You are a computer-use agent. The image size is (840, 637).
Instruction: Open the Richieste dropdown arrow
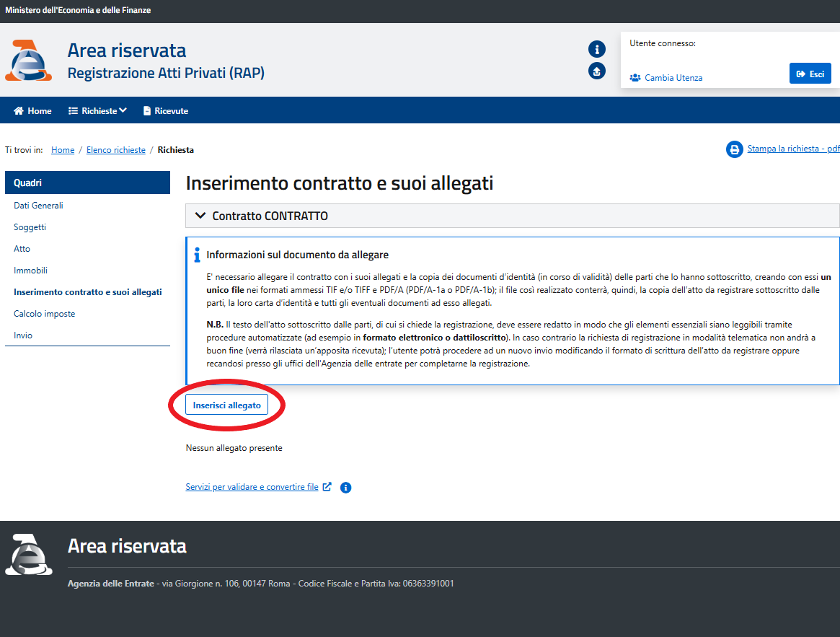(x=123, y=110)
